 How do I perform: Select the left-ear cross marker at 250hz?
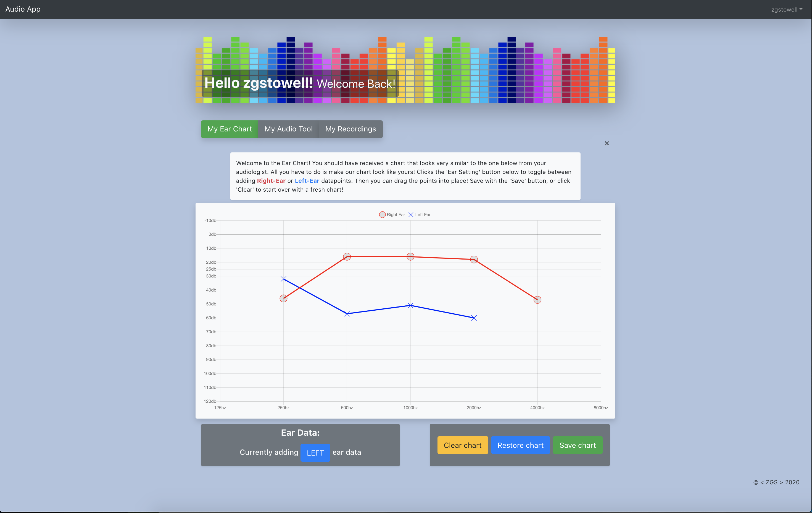click(x=283, y=279)
